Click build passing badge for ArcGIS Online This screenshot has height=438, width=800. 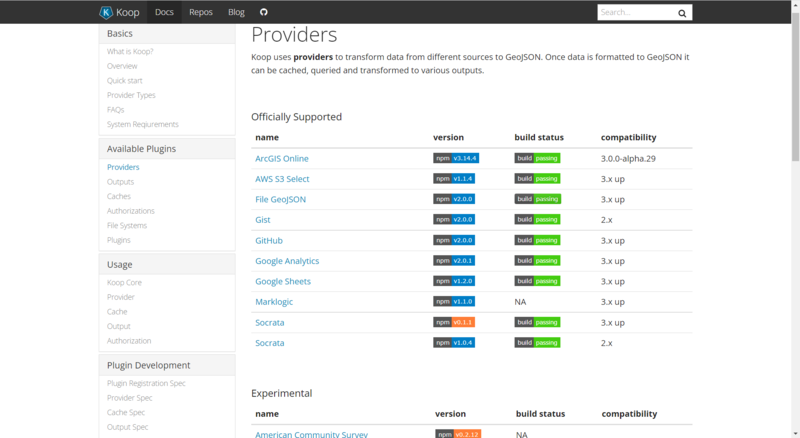[537, 158]
